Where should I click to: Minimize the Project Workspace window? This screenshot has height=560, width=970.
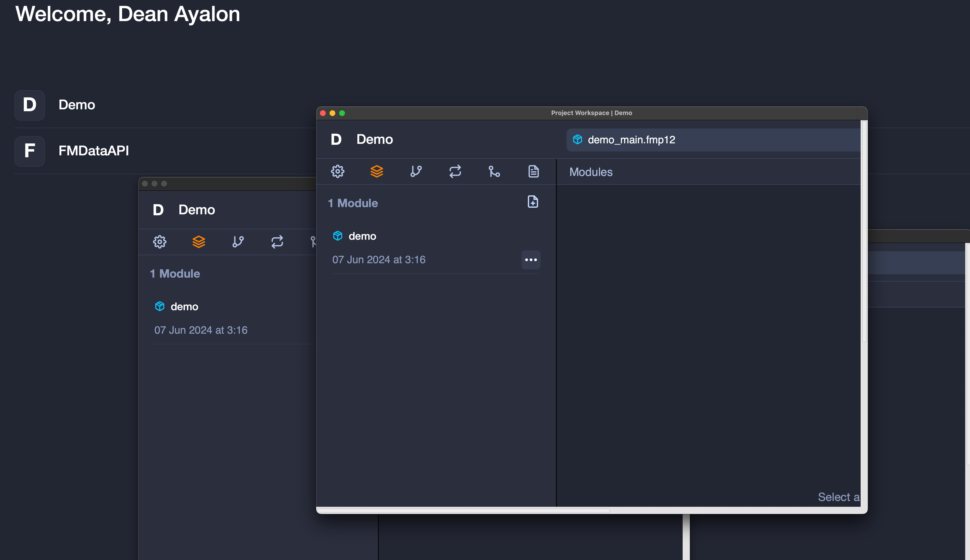tap(332, 113)
